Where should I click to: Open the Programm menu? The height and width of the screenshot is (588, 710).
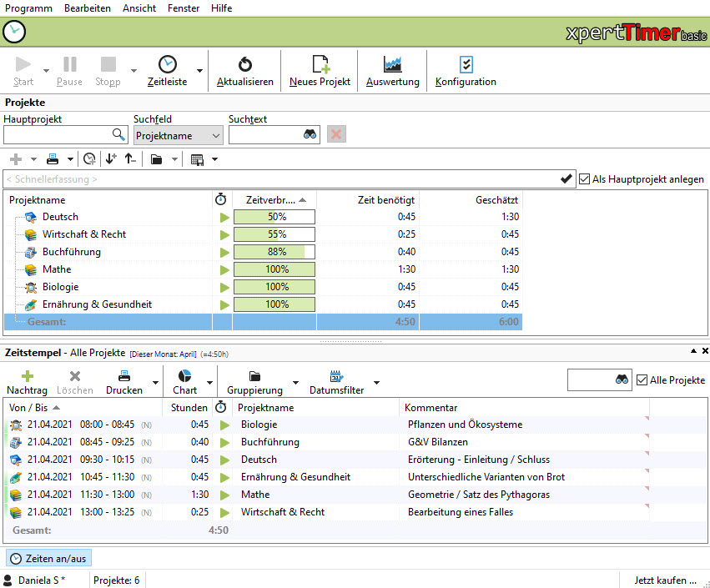coord(28,8)
